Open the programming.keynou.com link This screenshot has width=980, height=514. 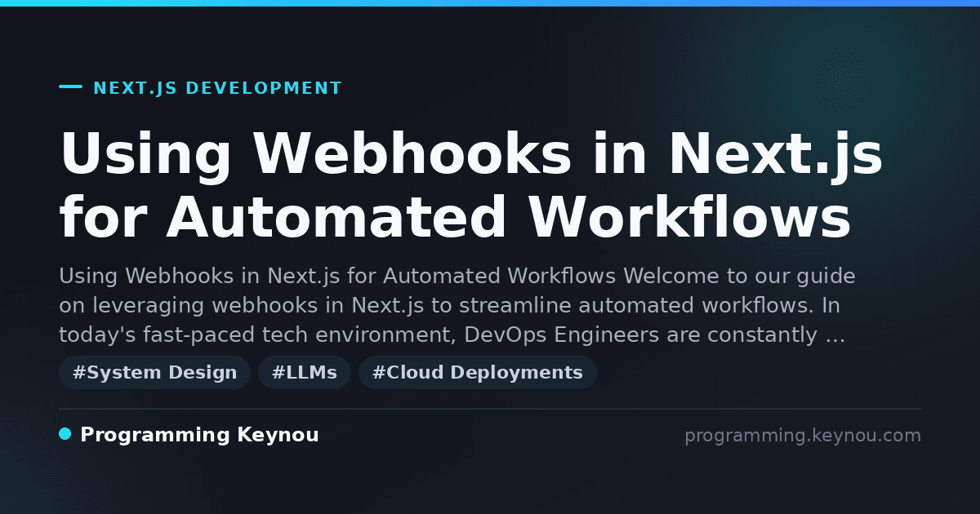tap(803, 436)
